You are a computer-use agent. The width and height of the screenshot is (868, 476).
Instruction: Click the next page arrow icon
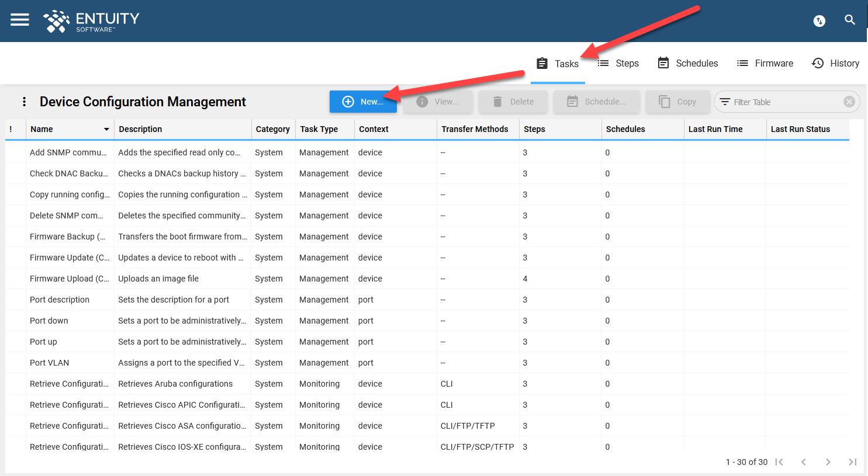point(828,461)
